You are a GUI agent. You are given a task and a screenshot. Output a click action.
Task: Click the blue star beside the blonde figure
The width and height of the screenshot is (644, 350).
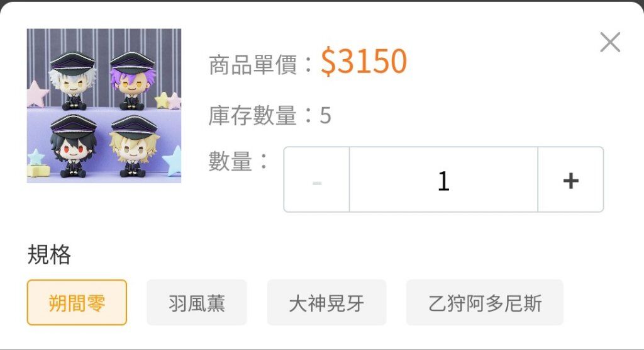point(174,161)
